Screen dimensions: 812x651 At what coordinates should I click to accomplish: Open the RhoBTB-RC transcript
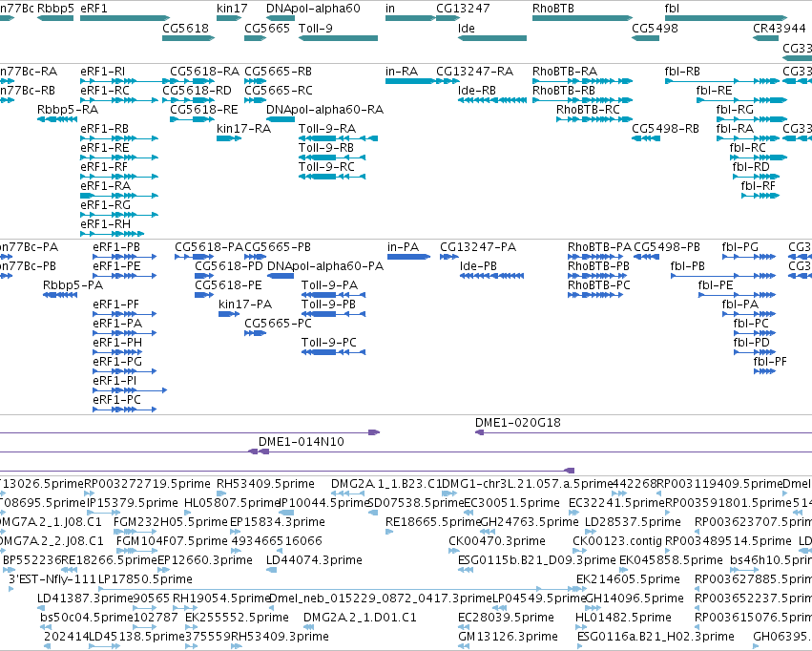coord(588,110)
